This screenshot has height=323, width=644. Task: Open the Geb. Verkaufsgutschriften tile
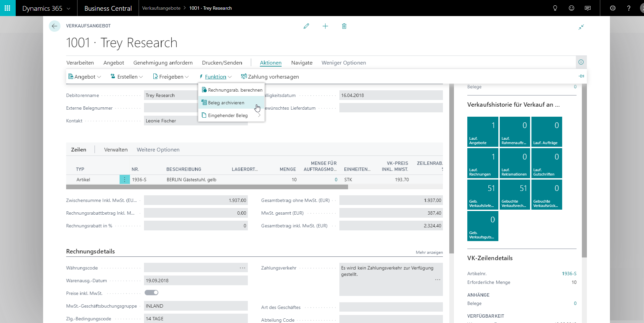(x=483, y=226)
